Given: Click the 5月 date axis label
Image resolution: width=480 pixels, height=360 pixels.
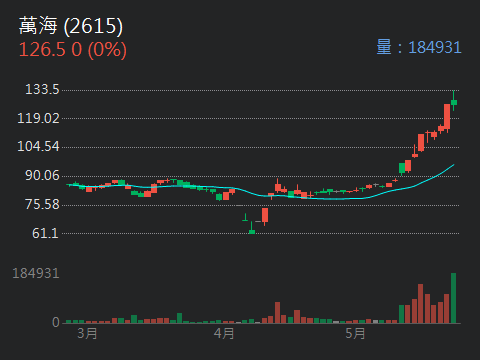Looking at the screenshot, I should coord(355,333).
